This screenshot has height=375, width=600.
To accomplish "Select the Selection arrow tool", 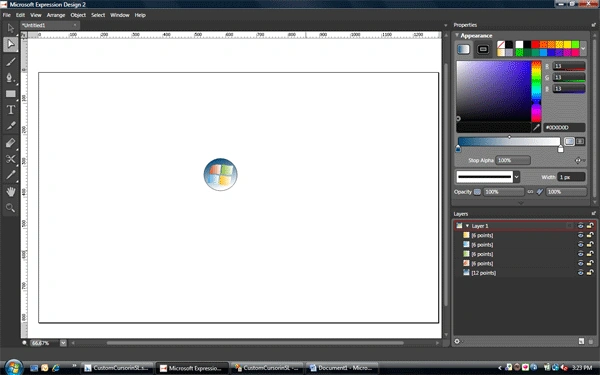I will [11, 28].
